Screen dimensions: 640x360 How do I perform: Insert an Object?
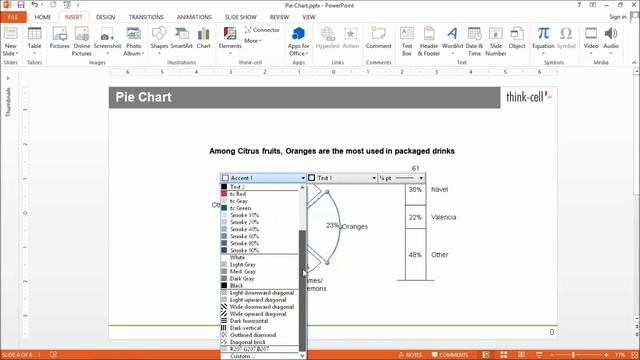point(517,38)
